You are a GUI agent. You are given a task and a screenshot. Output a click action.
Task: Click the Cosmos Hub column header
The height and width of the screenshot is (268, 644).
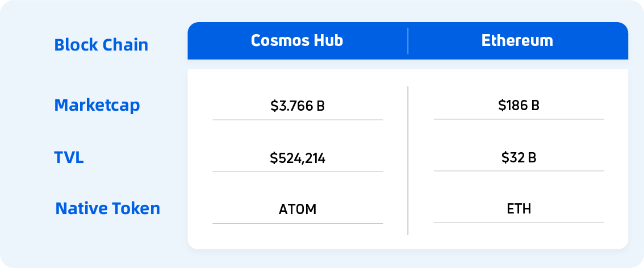[297, 41]
